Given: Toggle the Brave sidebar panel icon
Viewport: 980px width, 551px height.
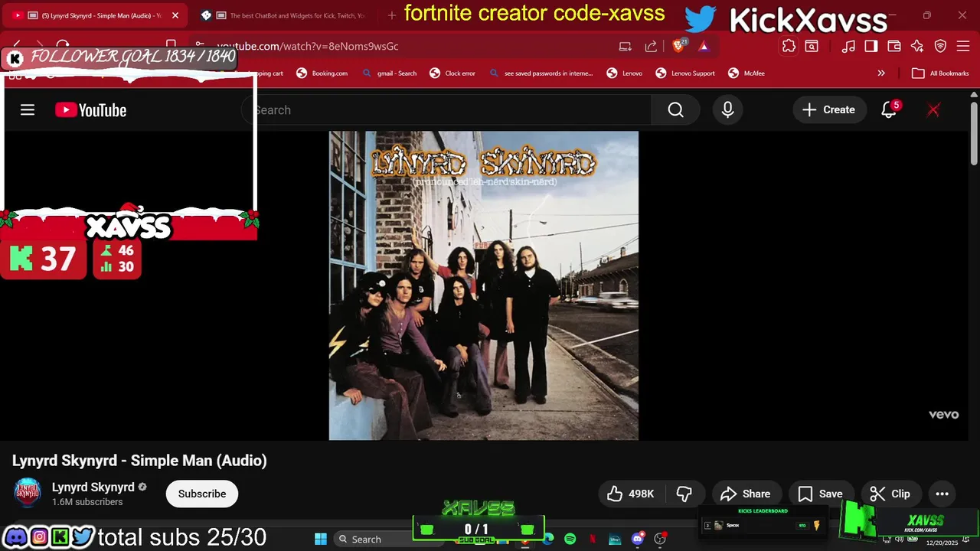Looking at the screenshot, I should [871, 46].
